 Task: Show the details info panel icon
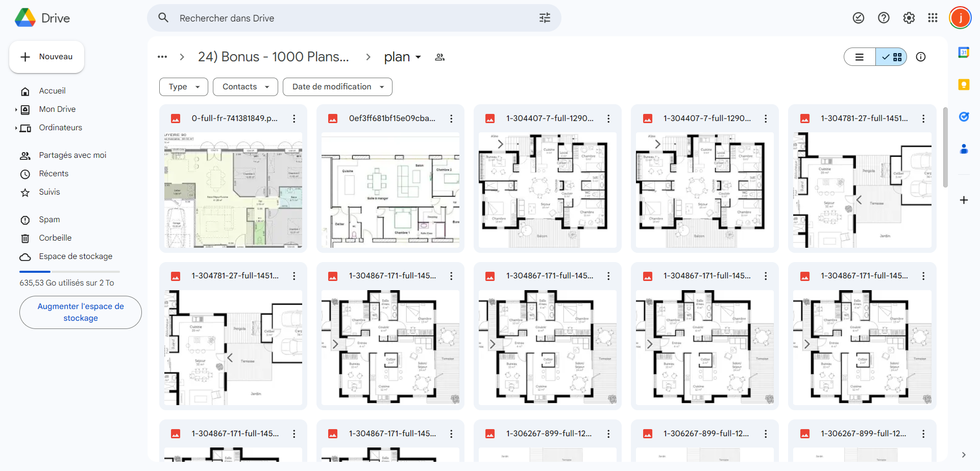tap(921, 57)
